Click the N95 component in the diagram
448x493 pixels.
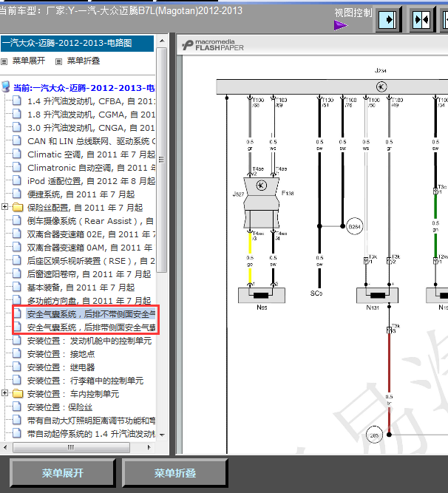[x=262, y=296]
